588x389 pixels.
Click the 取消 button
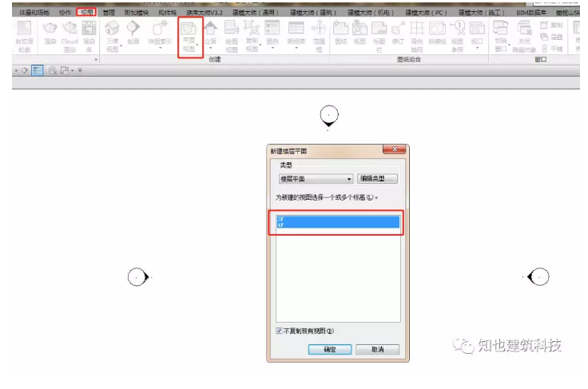pos(378,349)
